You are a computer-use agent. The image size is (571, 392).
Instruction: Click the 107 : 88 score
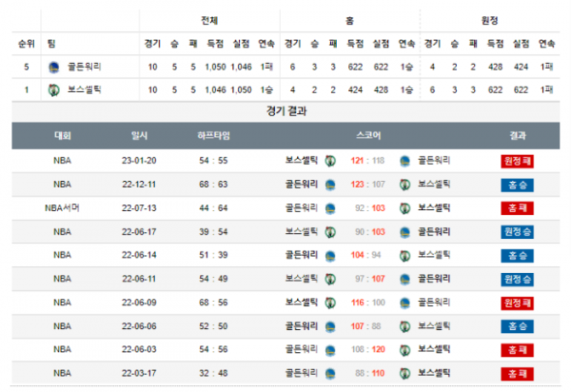coord(365,325)
